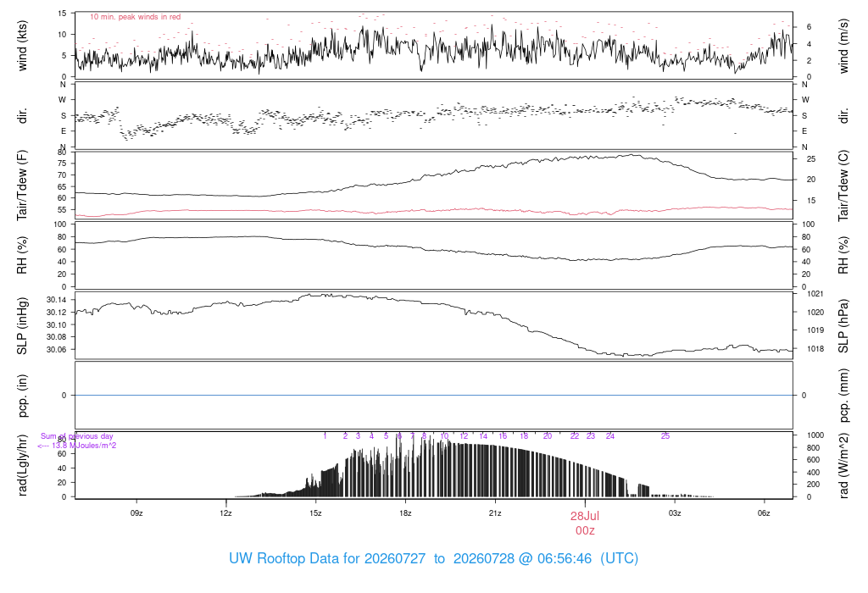Click the '25' Celsius axis value
Screen dimensions: 868x593
pos(811,159)
